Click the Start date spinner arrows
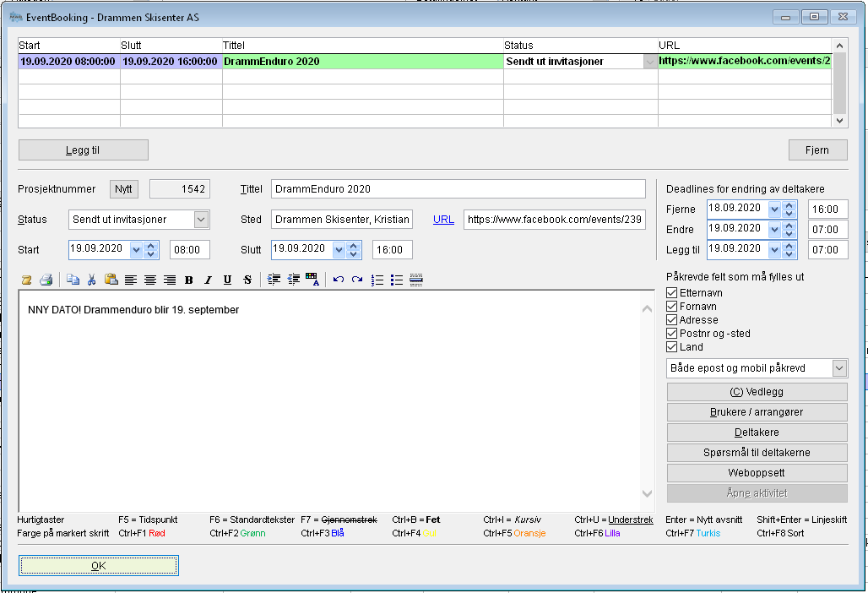The image size is (868, 593). [150, 250]
